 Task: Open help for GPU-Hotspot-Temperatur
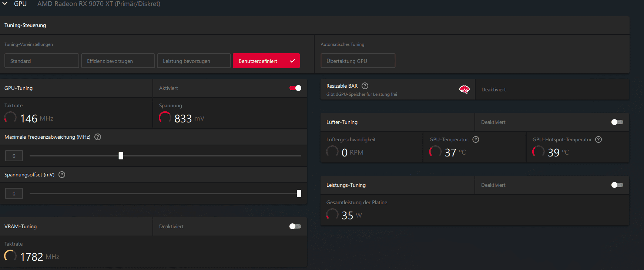coord(598,139)
